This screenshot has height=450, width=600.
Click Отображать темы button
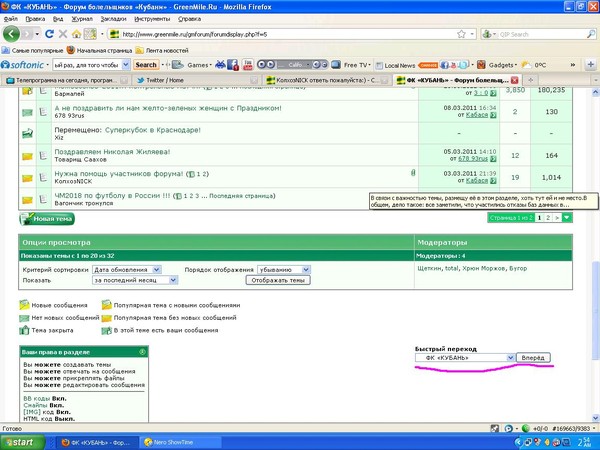coord(278,280)
